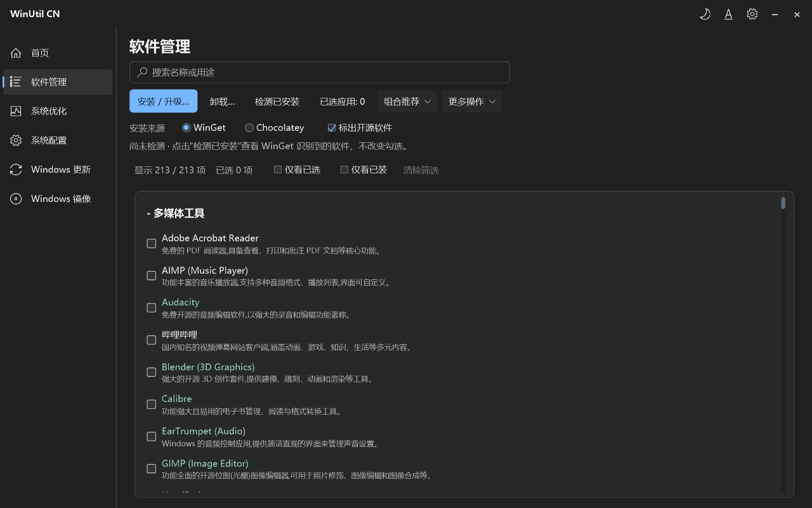812x508 pixels.
Task: Switch to 系统配置 section
Action: click(58, 140)
